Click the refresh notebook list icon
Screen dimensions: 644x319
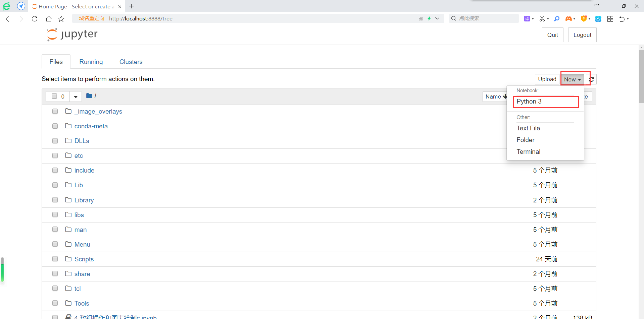tap(591, 79)
